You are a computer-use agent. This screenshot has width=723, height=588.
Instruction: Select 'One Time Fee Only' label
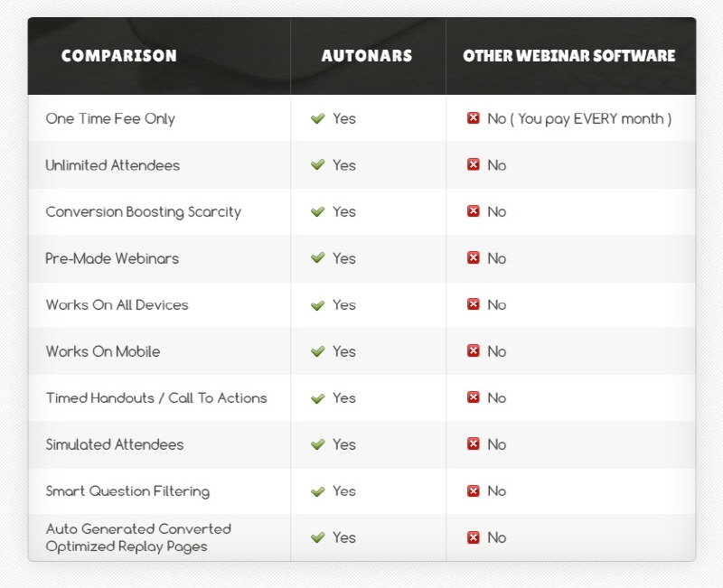110,119
